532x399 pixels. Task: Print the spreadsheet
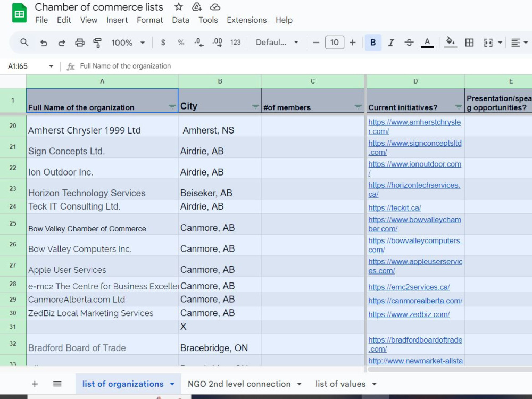(80, 43)
